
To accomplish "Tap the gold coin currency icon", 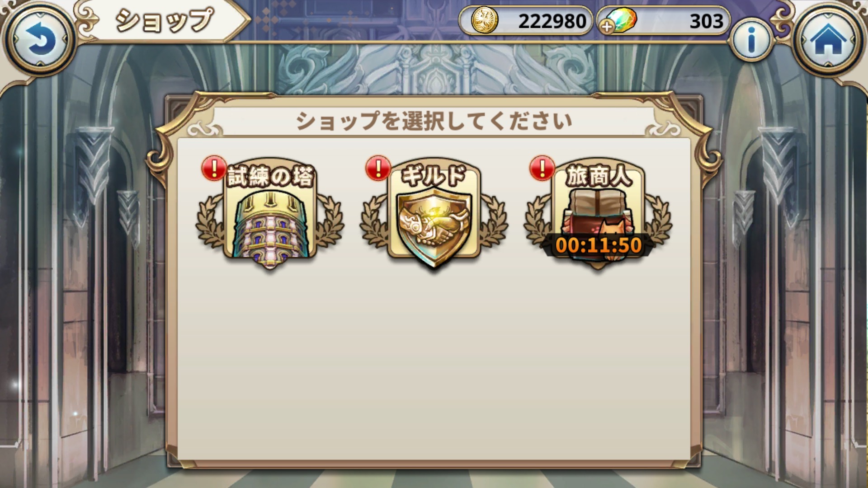I will click(485, 21).
